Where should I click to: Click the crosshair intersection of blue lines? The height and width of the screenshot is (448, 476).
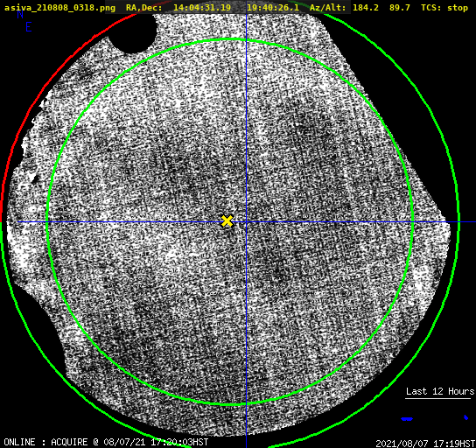246,222
